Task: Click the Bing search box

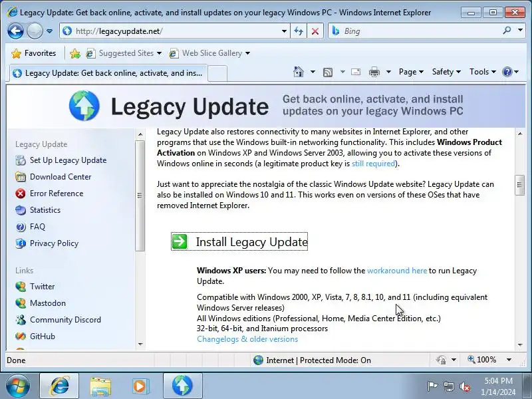Action: pos(414,31)
